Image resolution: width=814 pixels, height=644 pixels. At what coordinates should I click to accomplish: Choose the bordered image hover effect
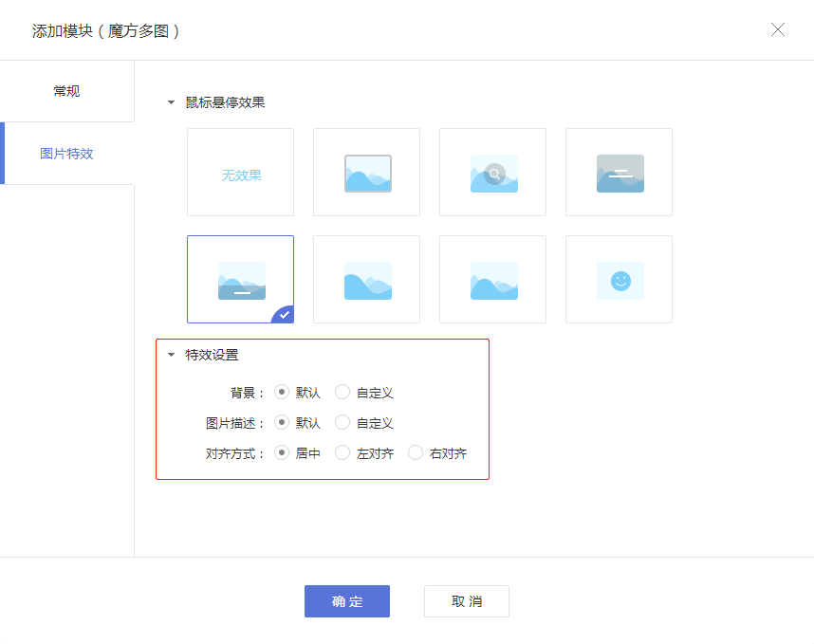point(366,173)
